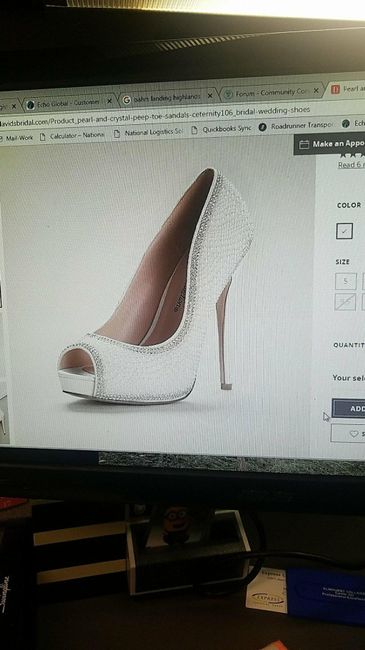Open the Mail-Work bookmark
This screenshot has width=365, height=650.
tap(17, 137)
